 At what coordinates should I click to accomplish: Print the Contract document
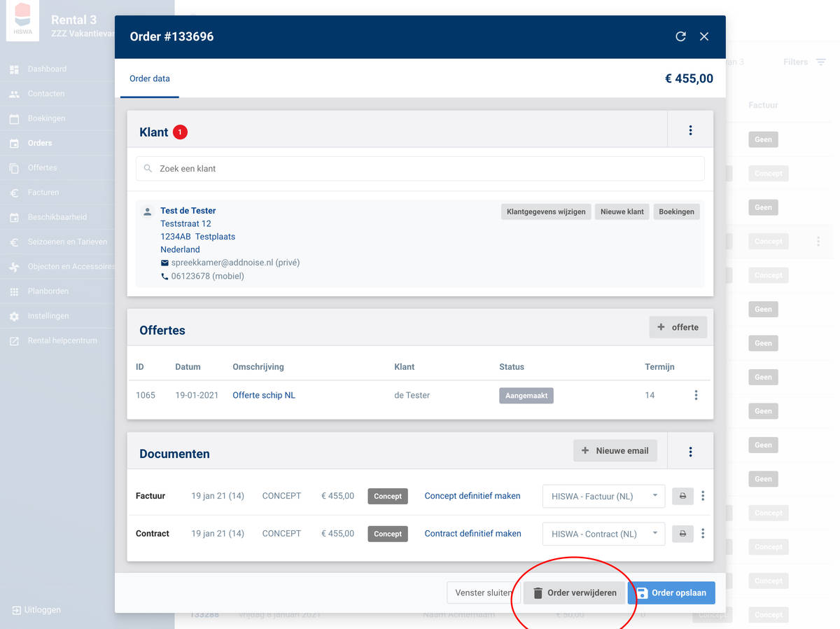pyautogui.click(x=682, y=534)
